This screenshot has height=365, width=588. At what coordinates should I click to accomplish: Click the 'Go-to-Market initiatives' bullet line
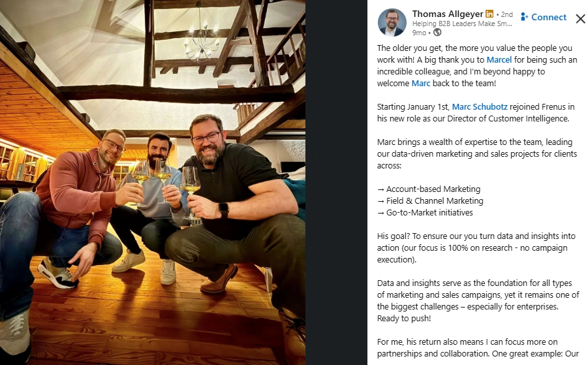click(425, 213)
